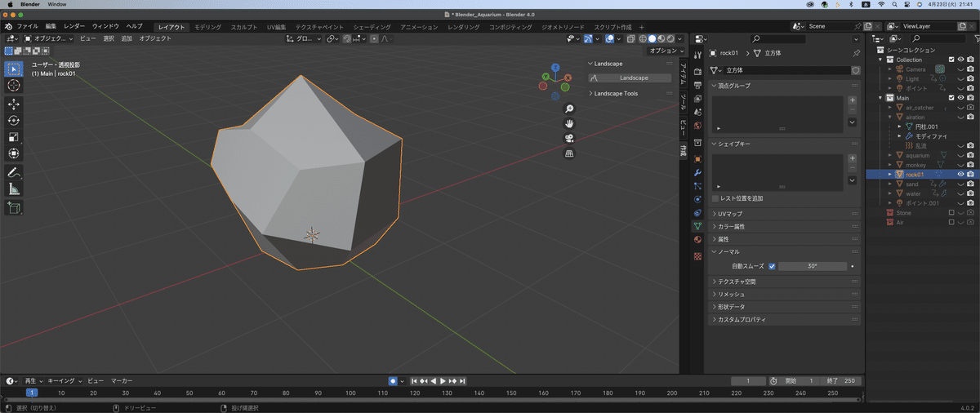Play the animation forward
The image size is (980, 413).
tap(443, 380)
